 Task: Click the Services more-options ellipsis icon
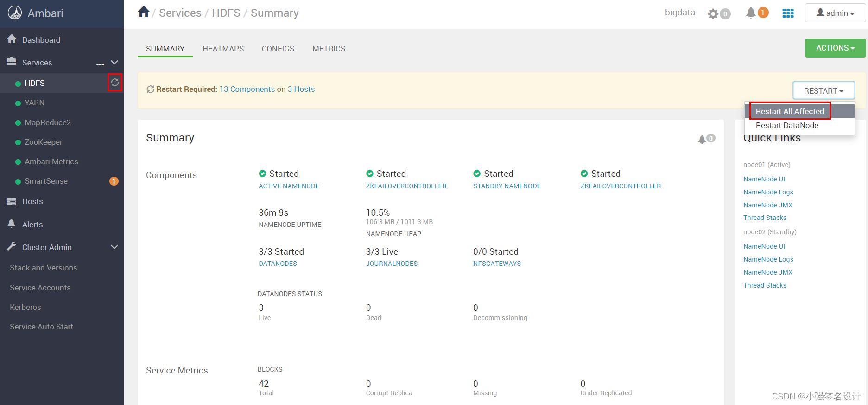(x=100, y=64)
